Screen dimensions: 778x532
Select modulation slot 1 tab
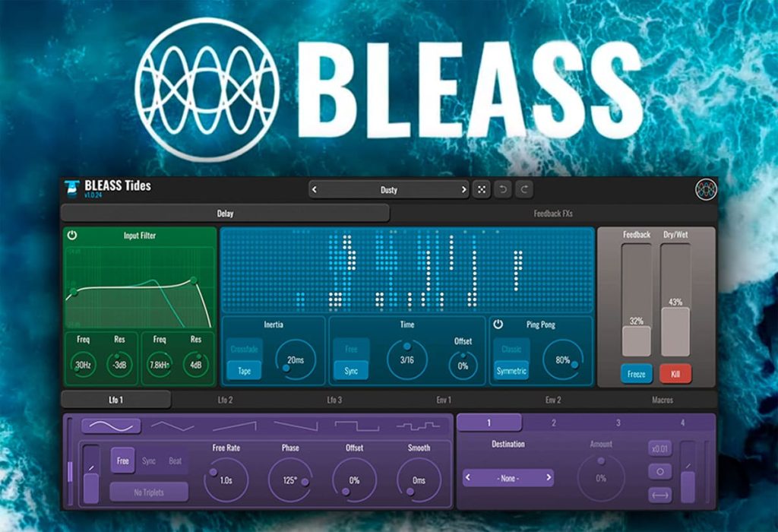[x=489, y=423]
